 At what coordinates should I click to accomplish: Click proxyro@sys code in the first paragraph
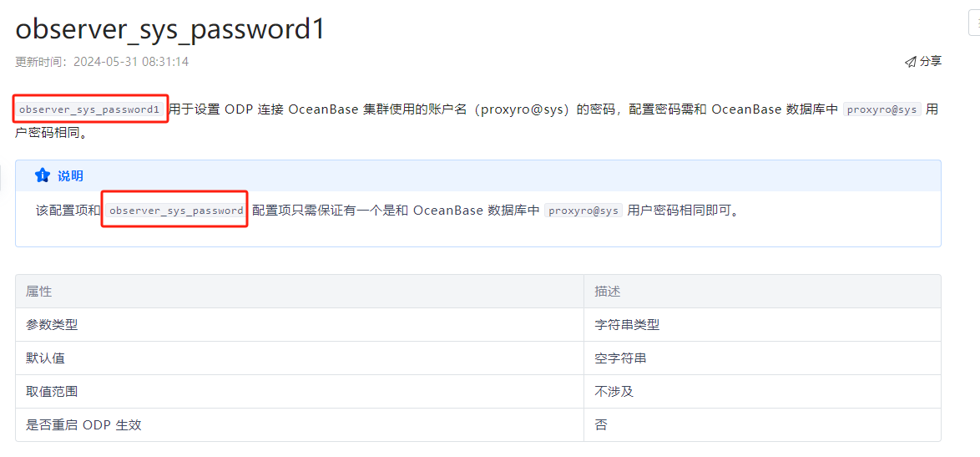coord(882,109)
